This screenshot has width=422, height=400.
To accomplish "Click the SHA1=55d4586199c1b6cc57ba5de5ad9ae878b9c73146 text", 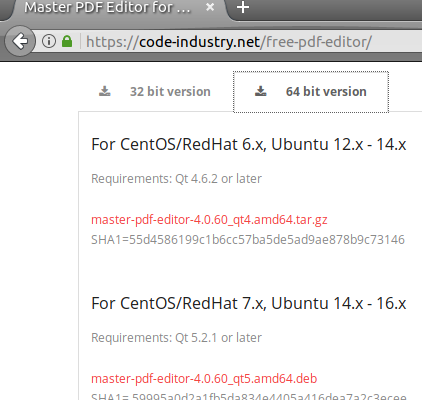I will 248,240.
